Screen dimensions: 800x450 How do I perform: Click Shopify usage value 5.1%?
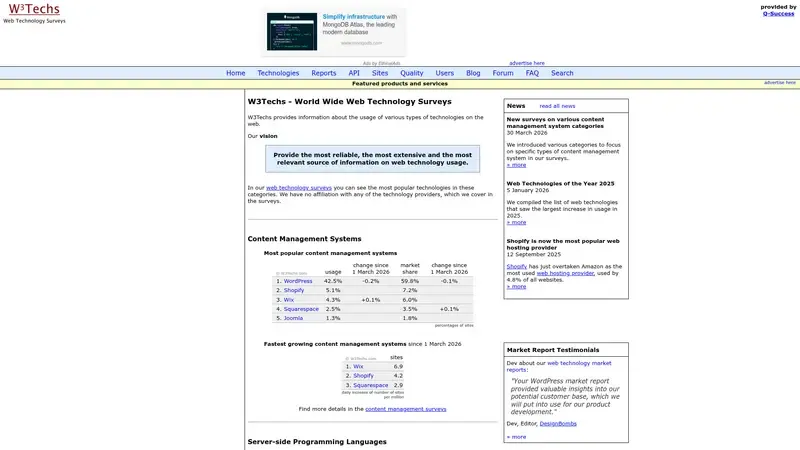pyautogui.click(x=333, y=290)
